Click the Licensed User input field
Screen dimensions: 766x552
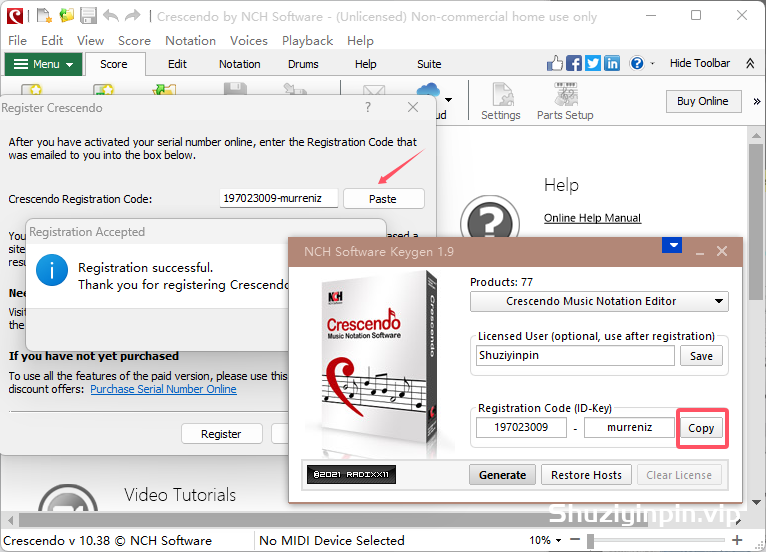click(575, 356)
